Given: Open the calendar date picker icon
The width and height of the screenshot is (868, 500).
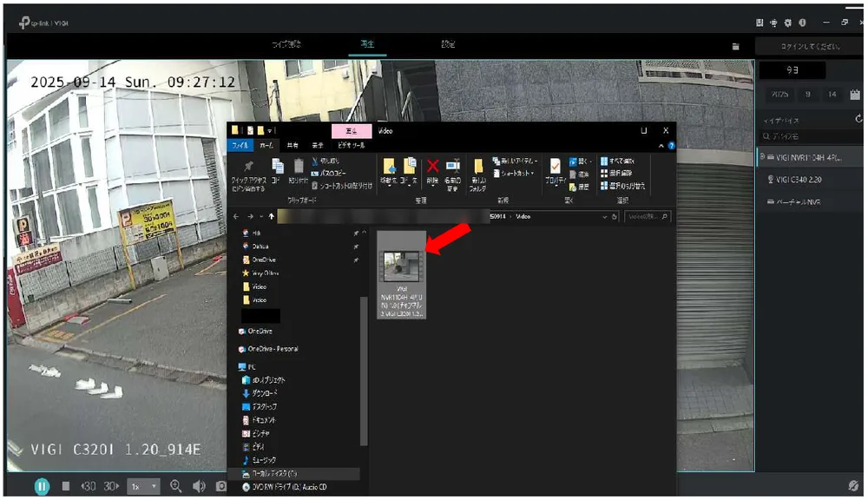Looking at the screenshot, I should pos(855,94).
